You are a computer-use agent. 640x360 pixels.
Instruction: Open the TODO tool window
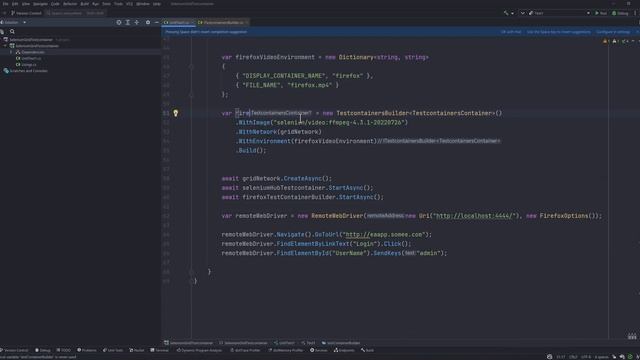(x=64, y=350)
